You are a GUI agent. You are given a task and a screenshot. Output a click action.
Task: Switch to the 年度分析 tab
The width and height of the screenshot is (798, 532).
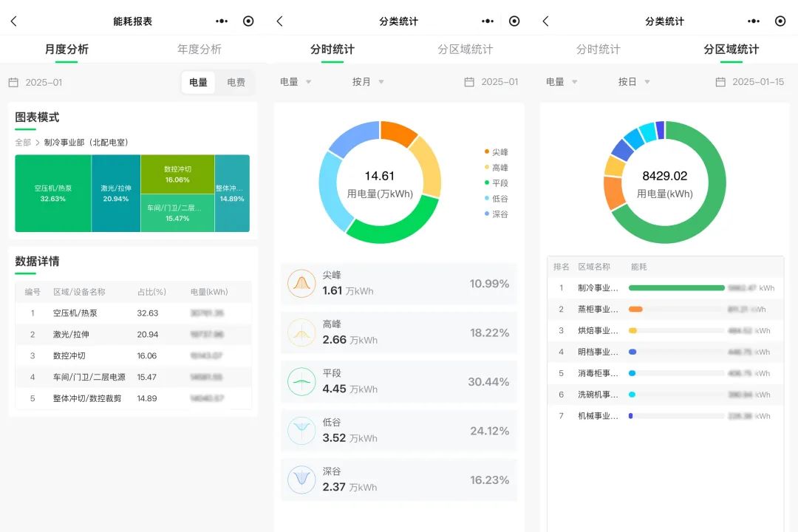(199, 50)
